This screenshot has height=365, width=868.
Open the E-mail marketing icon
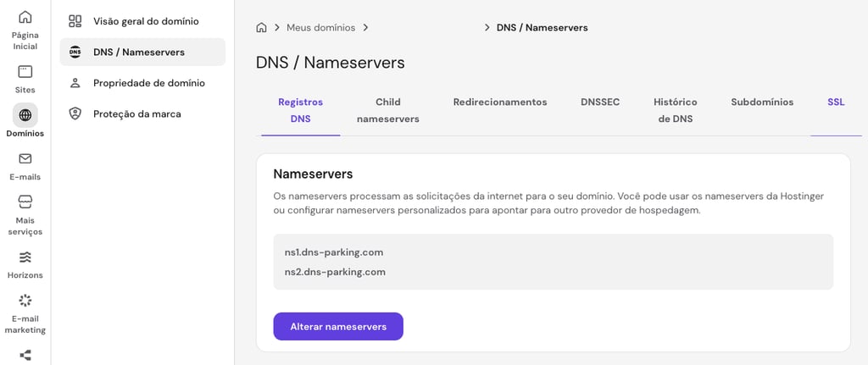[x=25, y=301]
